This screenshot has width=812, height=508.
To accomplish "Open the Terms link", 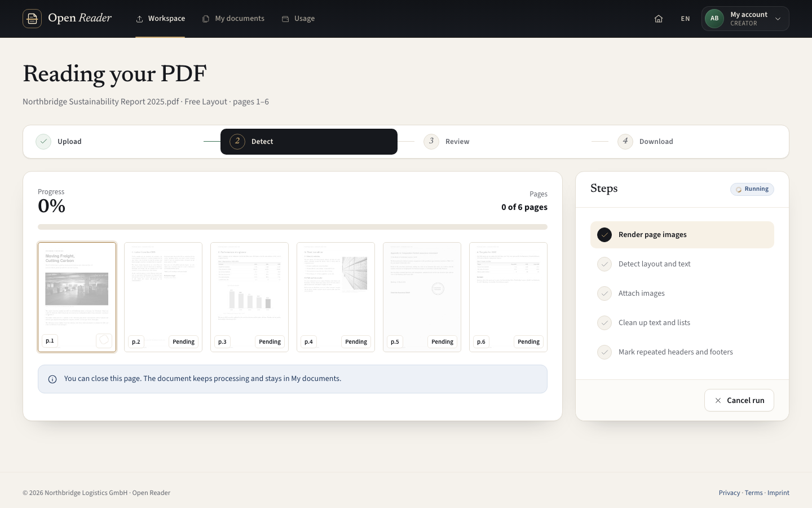I will coord(753,493).
